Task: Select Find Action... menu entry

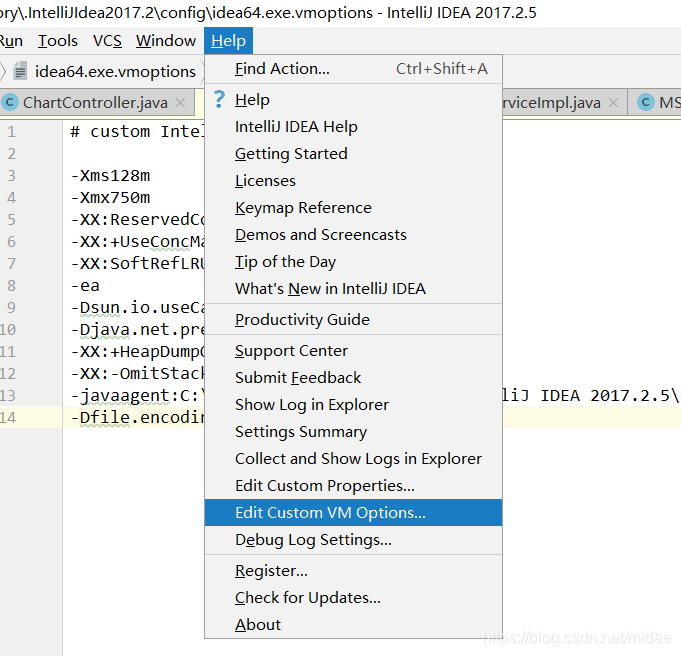Action: (353, 69)
